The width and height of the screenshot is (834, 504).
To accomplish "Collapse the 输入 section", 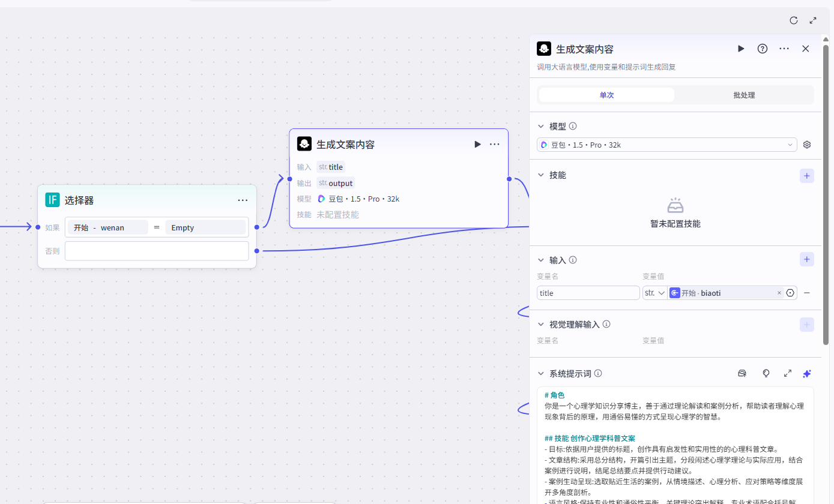I will tap(541, 260).
